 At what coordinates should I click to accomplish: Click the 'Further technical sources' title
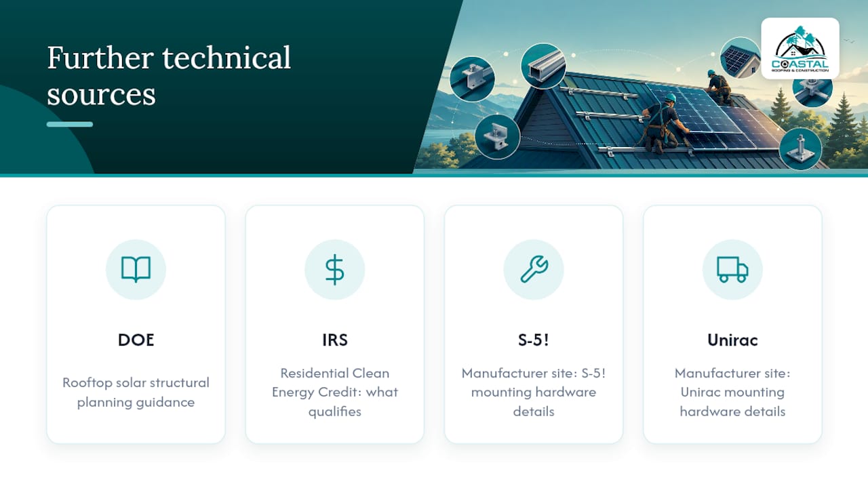(x=169, y=76)
